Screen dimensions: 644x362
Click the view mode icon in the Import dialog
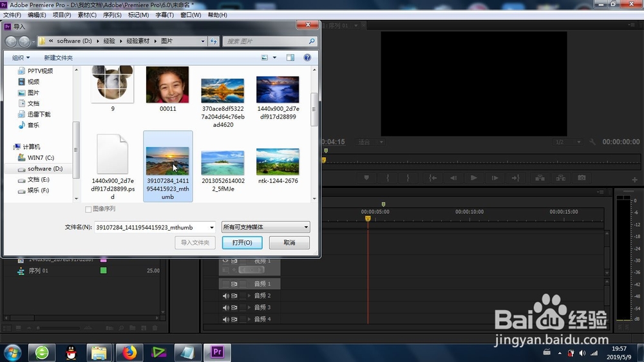pos(265,57)
